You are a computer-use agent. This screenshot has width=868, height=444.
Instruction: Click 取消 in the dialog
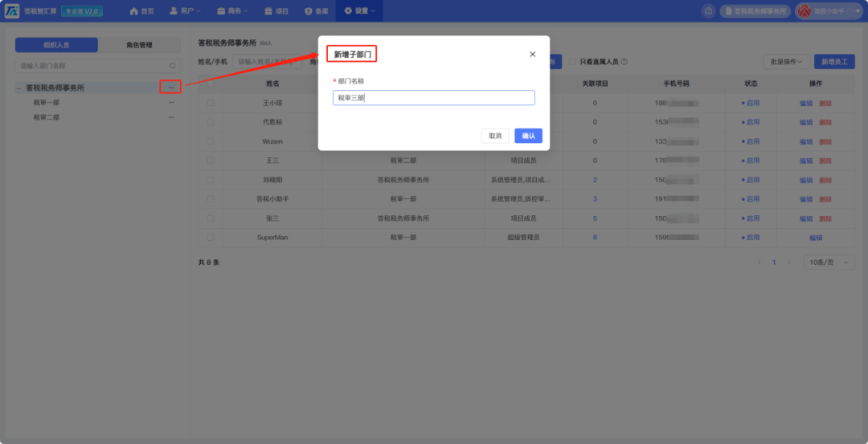tap(495, 136)
